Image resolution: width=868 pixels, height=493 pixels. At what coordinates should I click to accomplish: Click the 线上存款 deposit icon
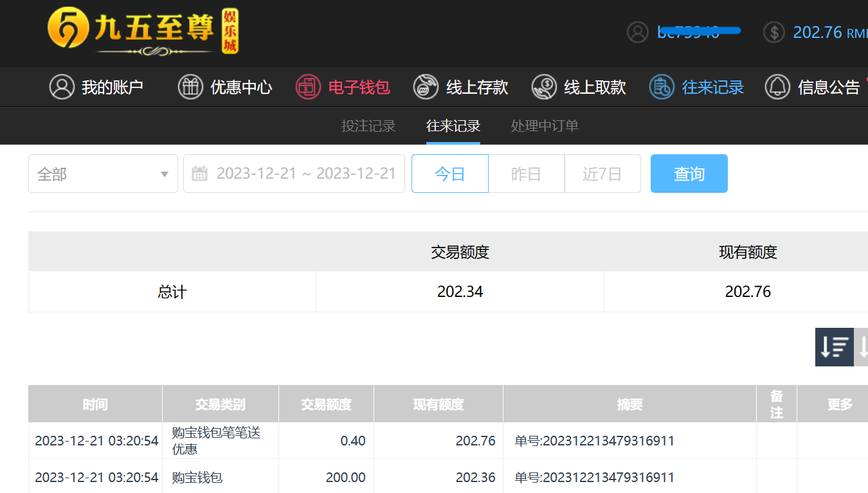tap(426, 87)
